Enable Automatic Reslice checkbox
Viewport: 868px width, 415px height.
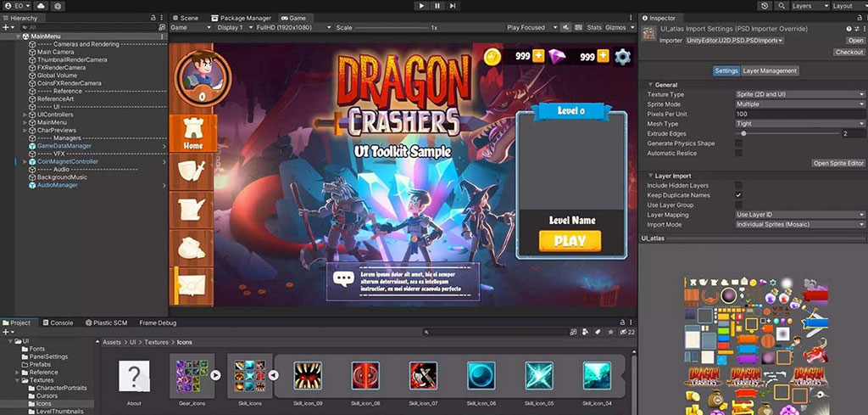738,154
